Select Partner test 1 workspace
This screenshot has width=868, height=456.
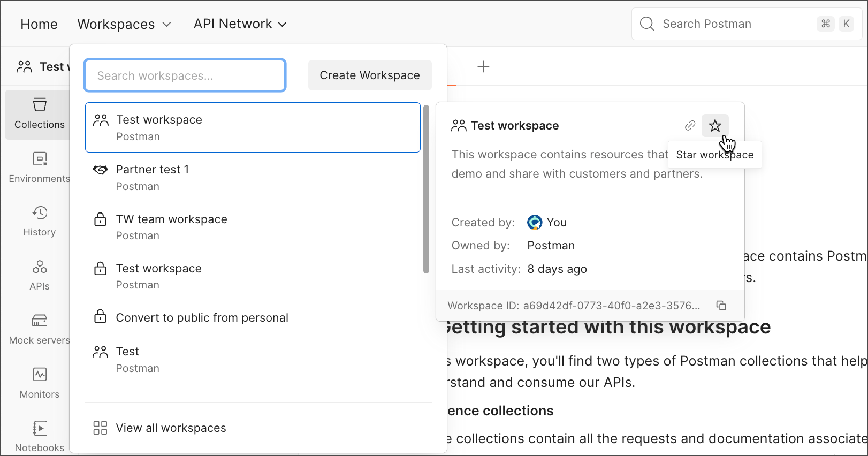153,177
